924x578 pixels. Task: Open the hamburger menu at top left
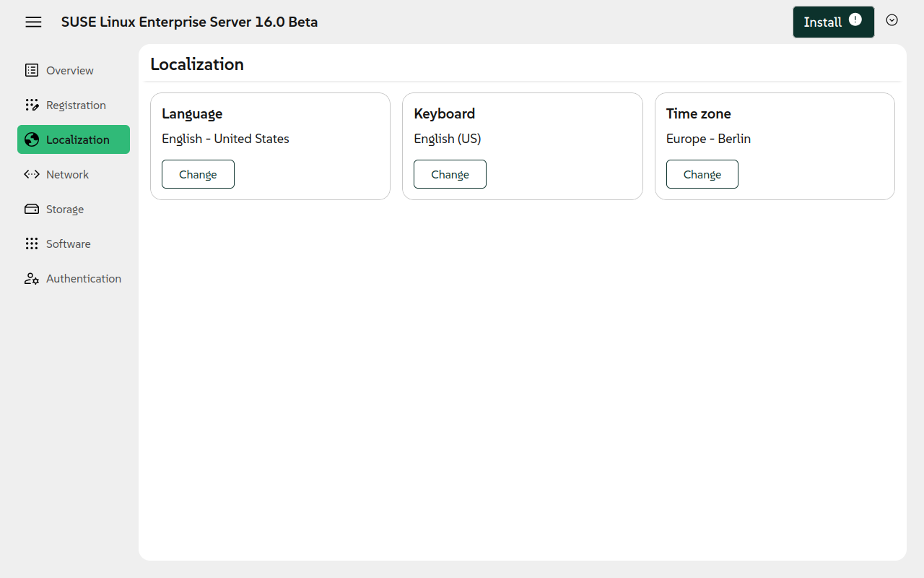tap(33, 22)
